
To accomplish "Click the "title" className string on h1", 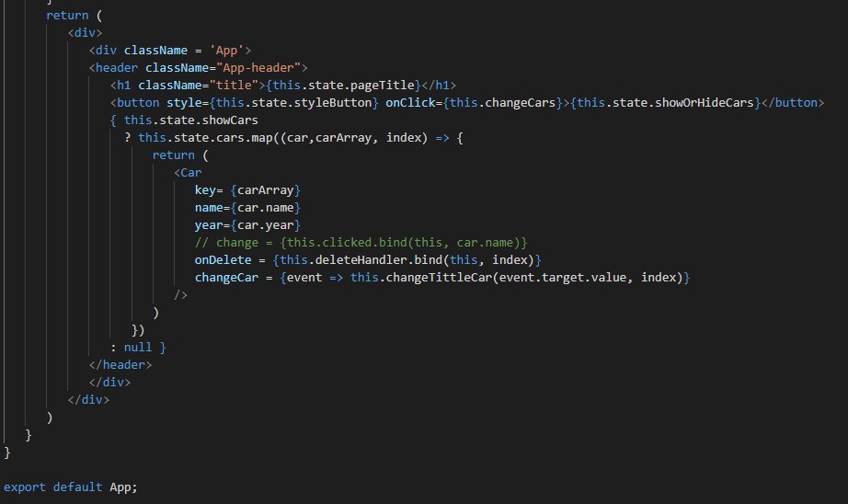I will 234,85.
